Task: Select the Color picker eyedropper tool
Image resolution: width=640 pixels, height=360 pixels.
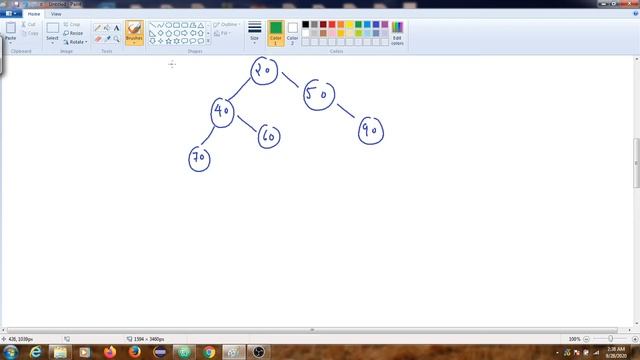Action: [x=107, y=39]
